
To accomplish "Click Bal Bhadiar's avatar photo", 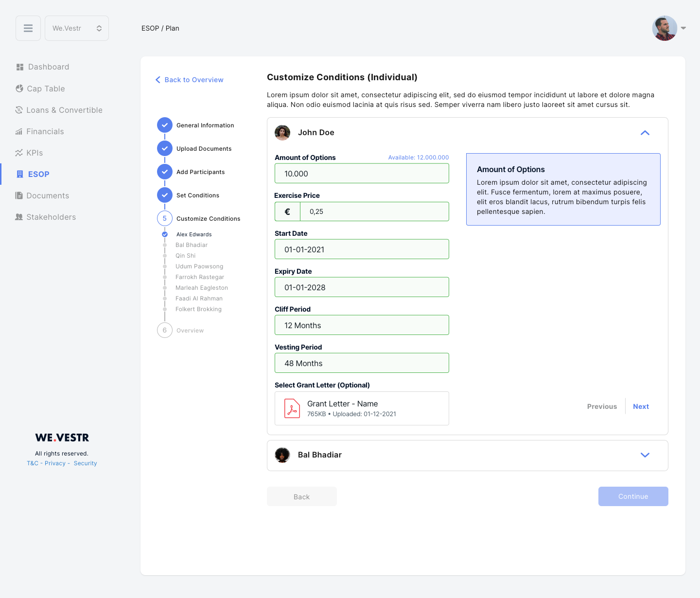I will pyautogui.click(x=282, y=455).
